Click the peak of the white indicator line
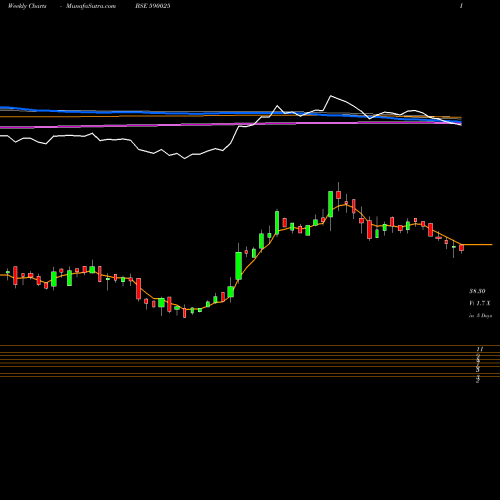Viewport: 500px width, 500px height. click(331, 96)
